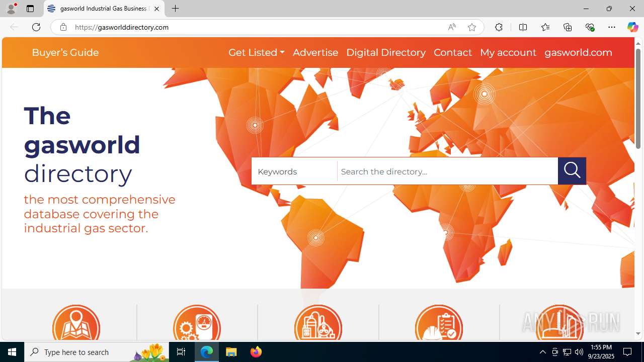Open My account page
This screenshot has width=644, height=362.
coord(508,52)
